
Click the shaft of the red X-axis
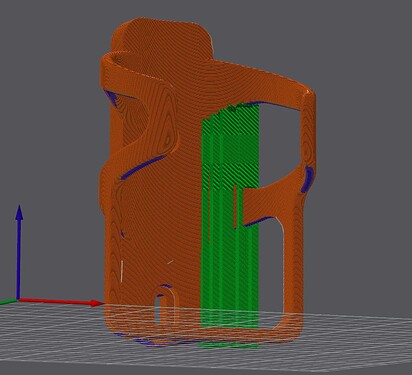pos(55,301)
